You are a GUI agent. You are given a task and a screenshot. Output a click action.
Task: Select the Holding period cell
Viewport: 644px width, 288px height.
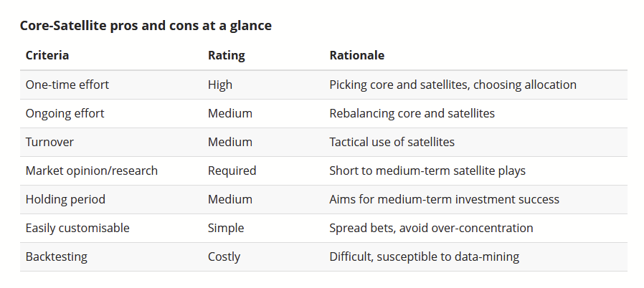pos(65,199)
